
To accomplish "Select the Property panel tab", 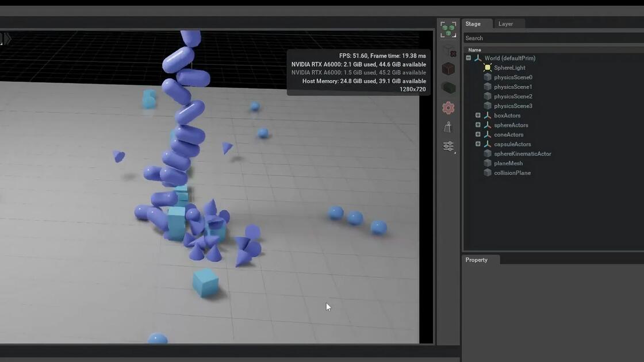I will (x=481, y=260).
